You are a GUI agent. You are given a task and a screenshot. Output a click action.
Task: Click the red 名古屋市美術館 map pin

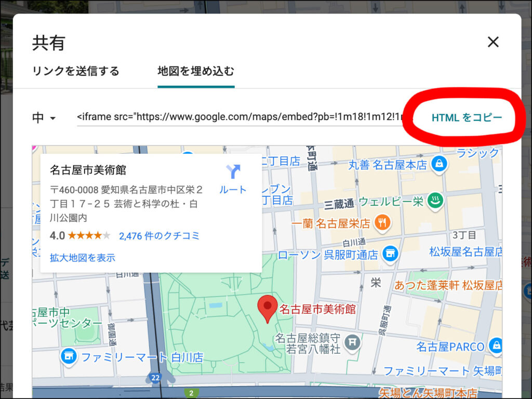pos(268,309)
